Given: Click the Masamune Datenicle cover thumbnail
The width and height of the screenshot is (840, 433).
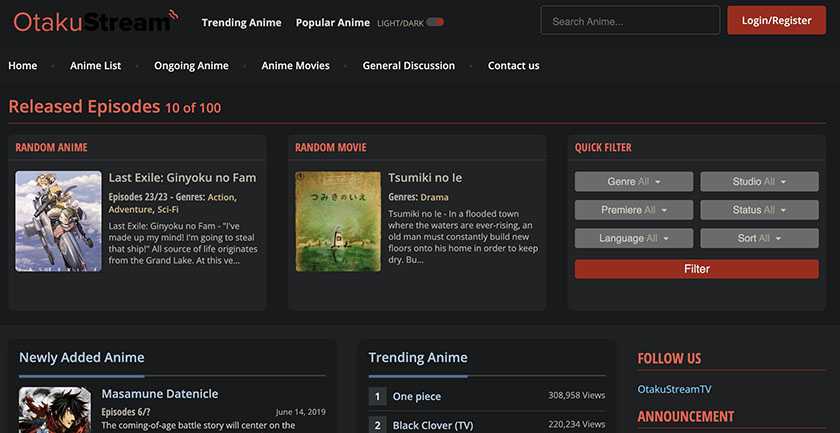Looking at the screenshot, I should pos(55,410).
